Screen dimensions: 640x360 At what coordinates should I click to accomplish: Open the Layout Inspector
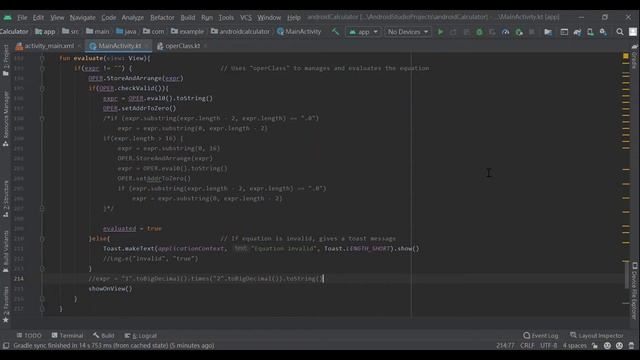(597, 336)
